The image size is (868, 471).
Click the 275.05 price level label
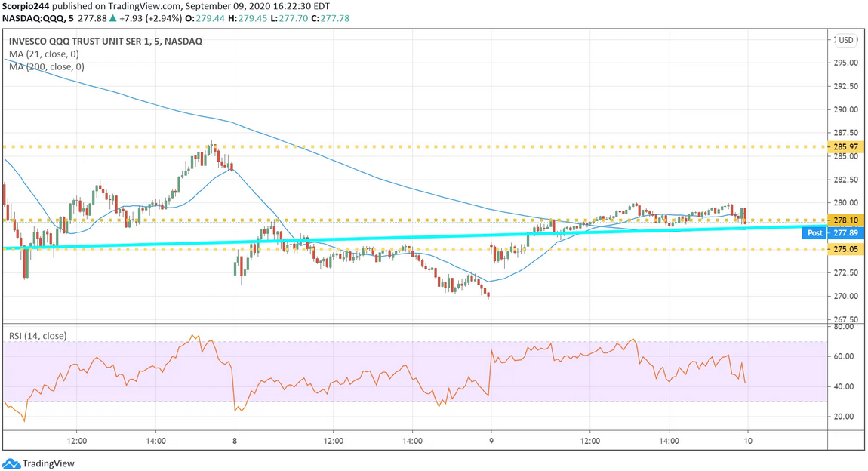[x=846, y=249]
